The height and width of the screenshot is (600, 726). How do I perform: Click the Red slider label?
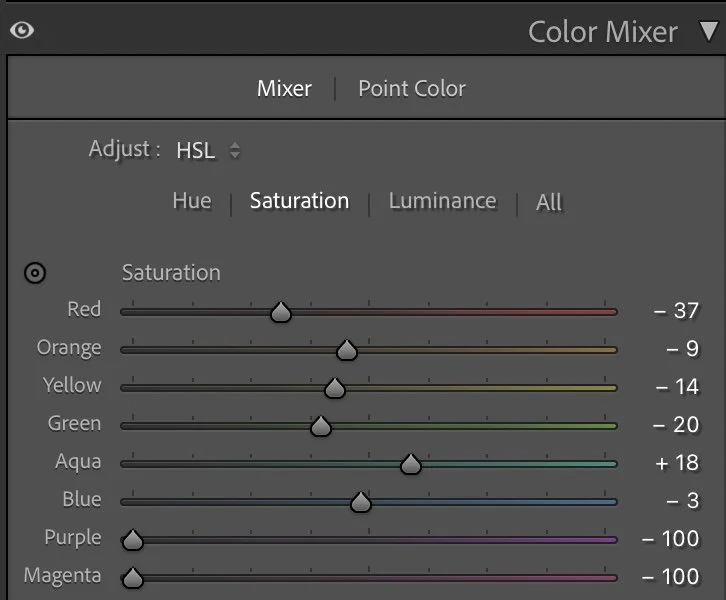(x=84, y=309)
